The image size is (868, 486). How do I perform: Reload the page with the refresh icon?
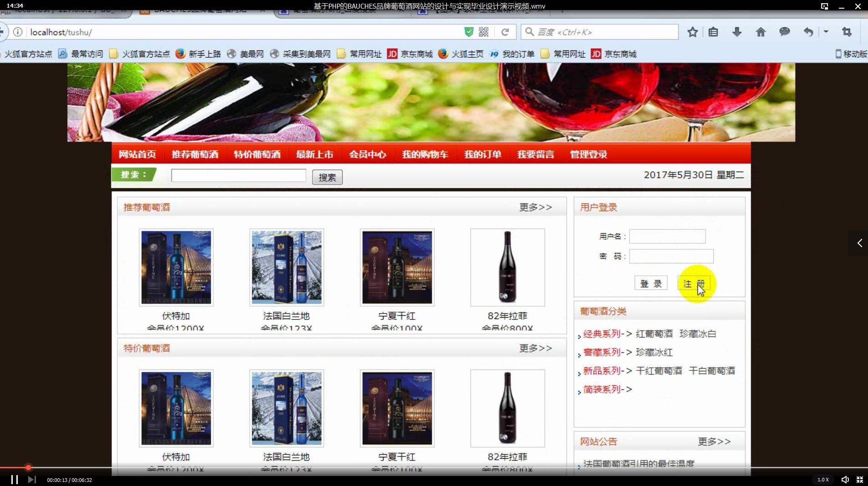point(505,32)
